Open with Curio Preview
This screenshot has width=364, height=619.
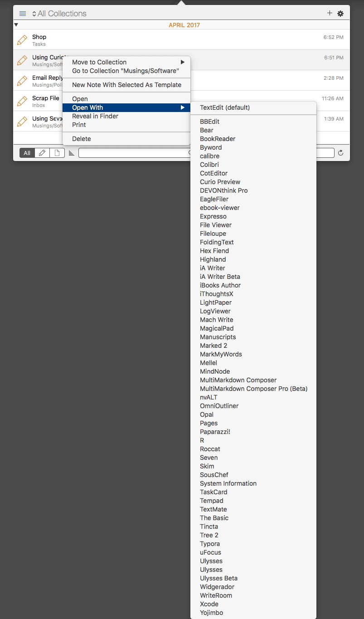253,182
